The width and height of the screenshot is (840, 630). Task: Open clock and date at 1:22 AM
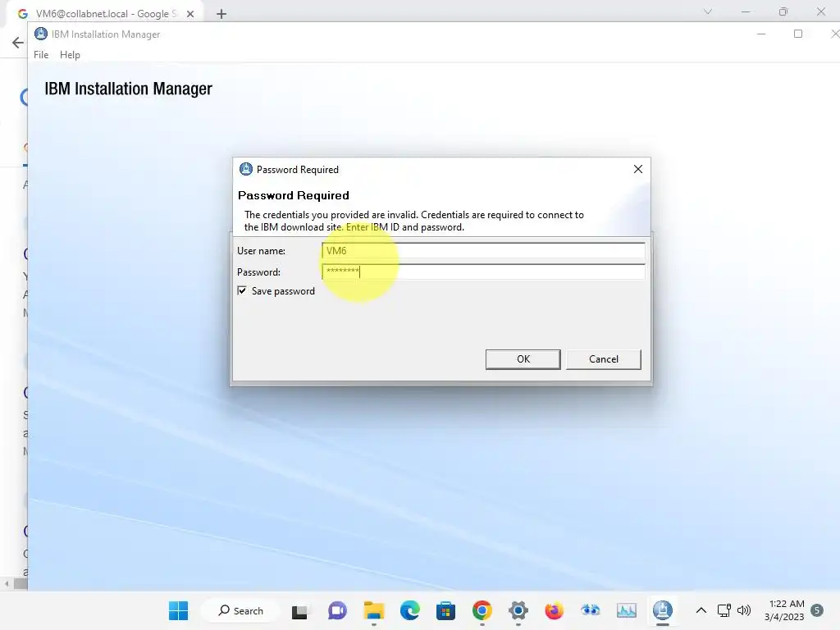click(784, 610)
